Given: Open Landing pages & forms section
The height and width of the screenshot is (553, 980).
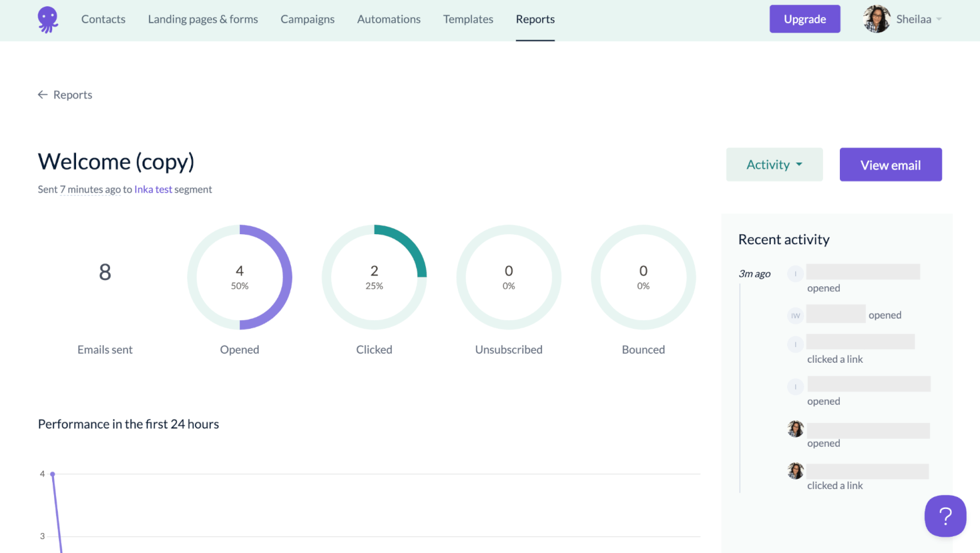Looking at the screenshot, I should pos(203,19).
